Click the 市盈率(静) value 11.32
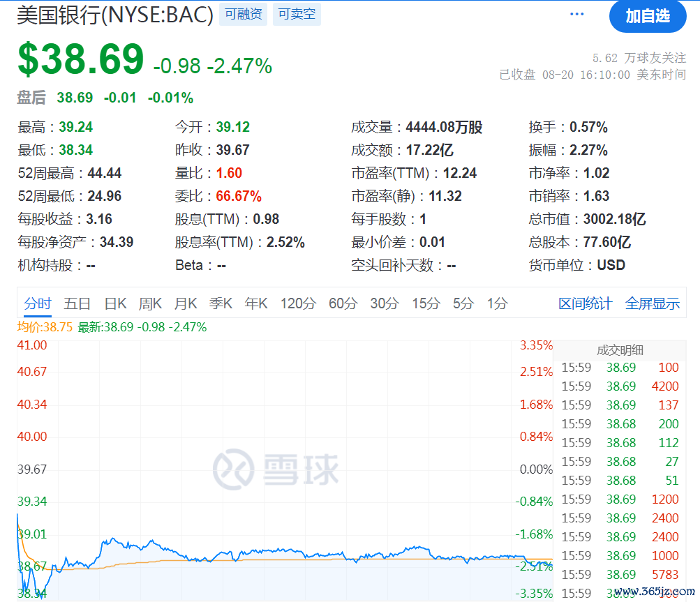Screen dimensions: 700x602 [445, 196]
